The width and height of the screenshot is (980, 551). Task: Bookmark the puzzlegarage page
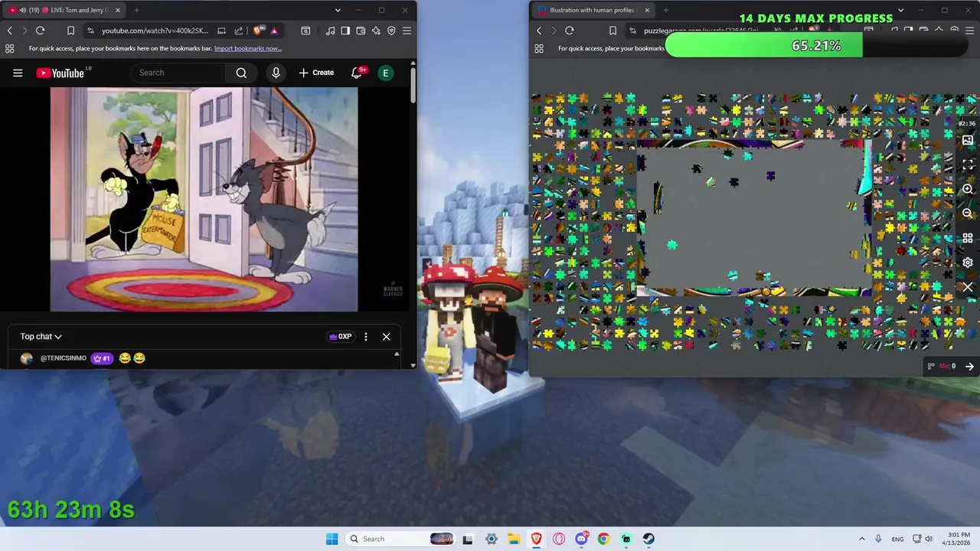click(612, 31)
